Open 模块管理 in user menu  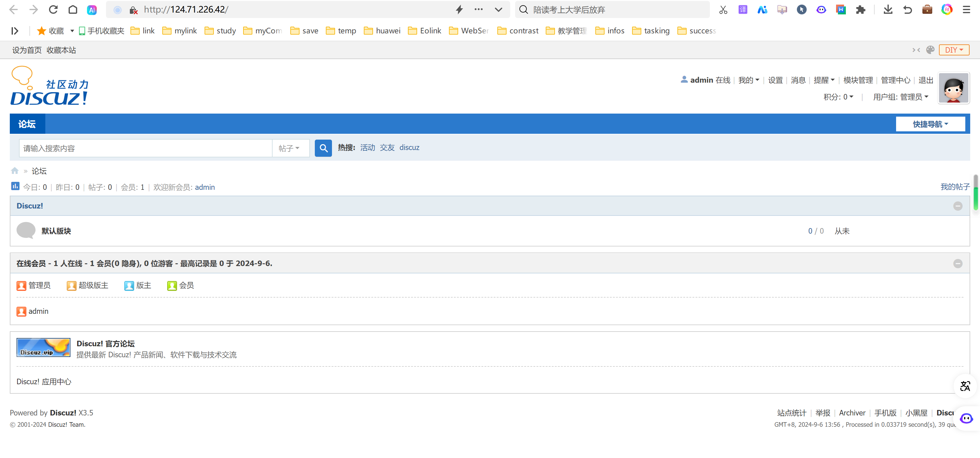858,80
